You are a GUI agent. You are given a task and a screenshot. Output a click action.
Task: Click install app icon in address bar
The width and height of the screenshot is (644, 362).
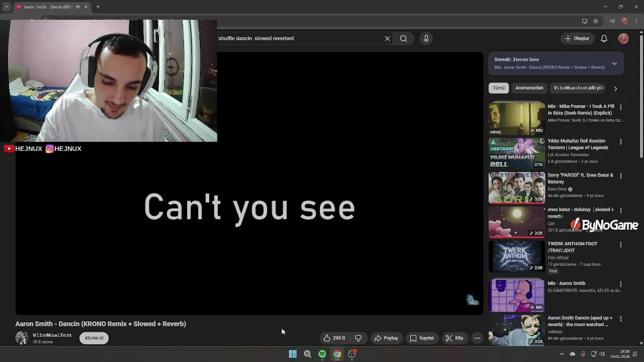585,21
